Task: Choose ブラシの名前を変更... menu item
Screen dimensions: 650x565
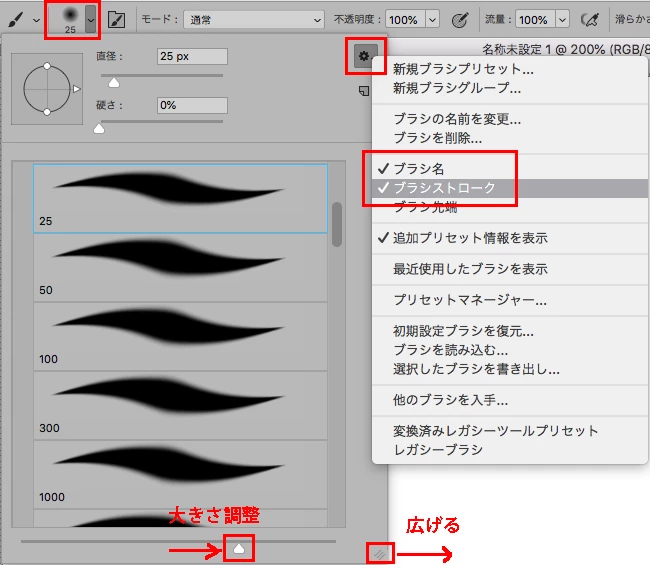Action: [510, 119]
